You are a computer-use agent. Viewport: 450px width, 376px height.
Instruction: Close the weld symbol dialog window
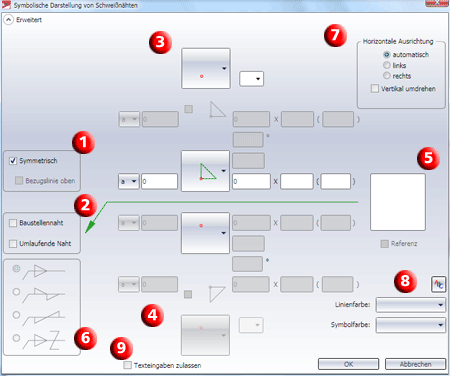click(437, 3)
